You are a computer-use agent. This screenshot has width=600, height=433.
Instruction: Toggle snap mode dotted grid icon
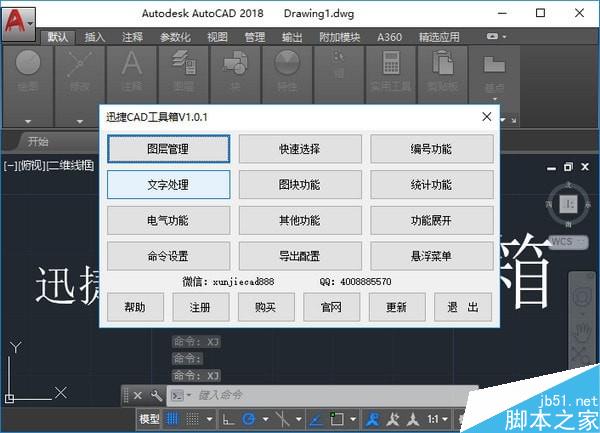(192, 419)
